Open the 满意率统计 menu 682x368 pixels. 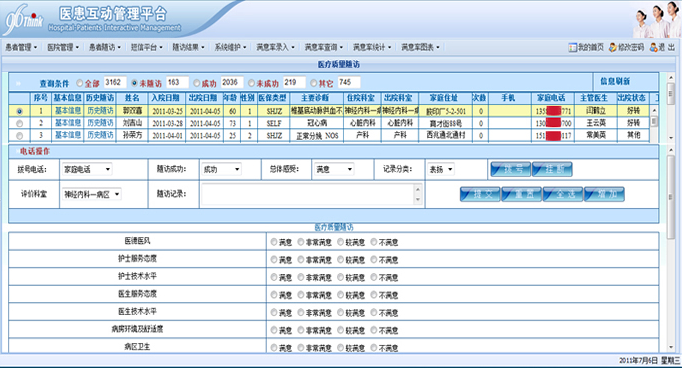point(372,47)
